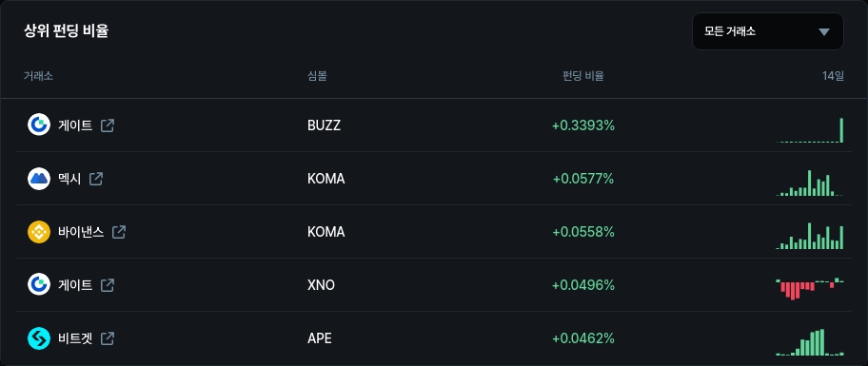Expand dropdown using the triangle arrow

tap(824, 32)
